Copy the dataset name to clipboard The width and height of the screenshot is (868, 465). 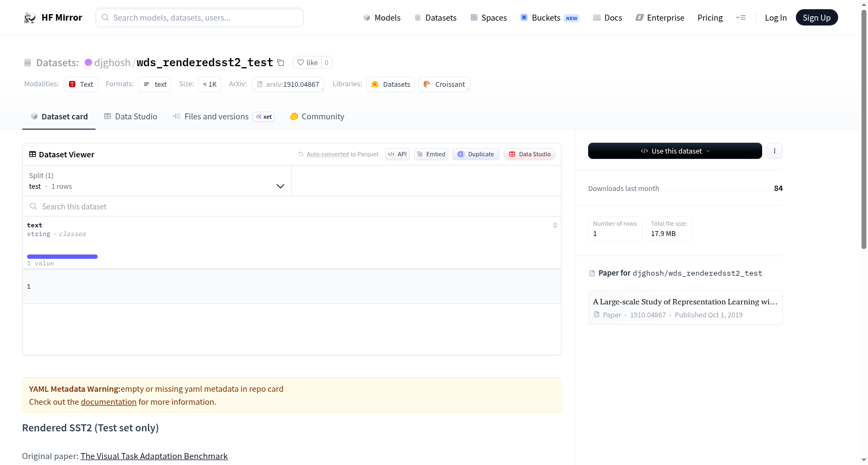point(280,62)
